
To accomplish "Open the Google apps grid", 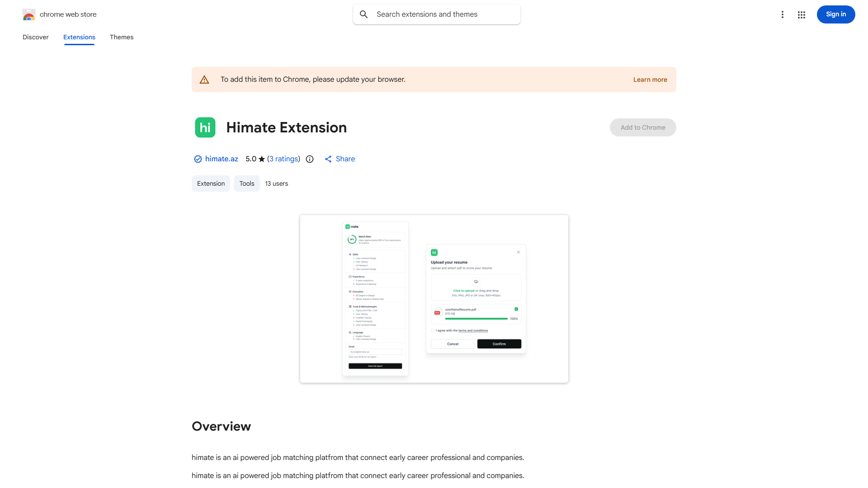I will pyautogui.click(x=802, y=14).
